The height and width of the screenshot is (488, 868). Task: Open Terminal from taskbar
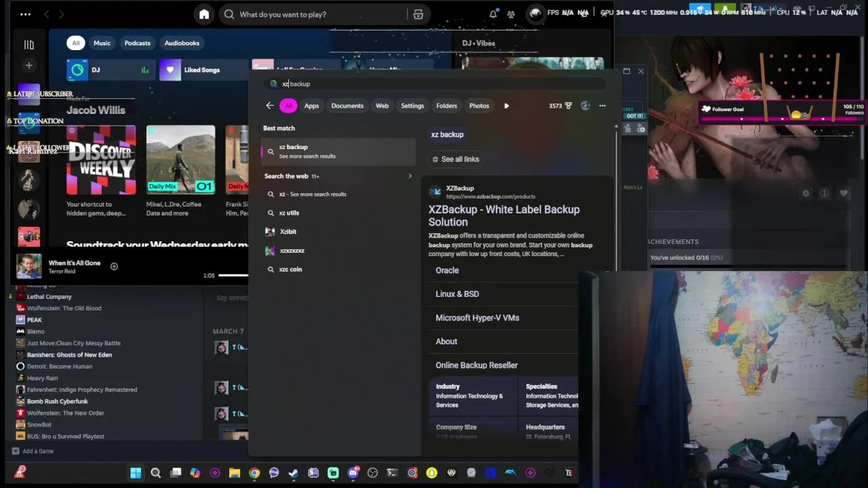pyautogui.click(x=392, y=473)
